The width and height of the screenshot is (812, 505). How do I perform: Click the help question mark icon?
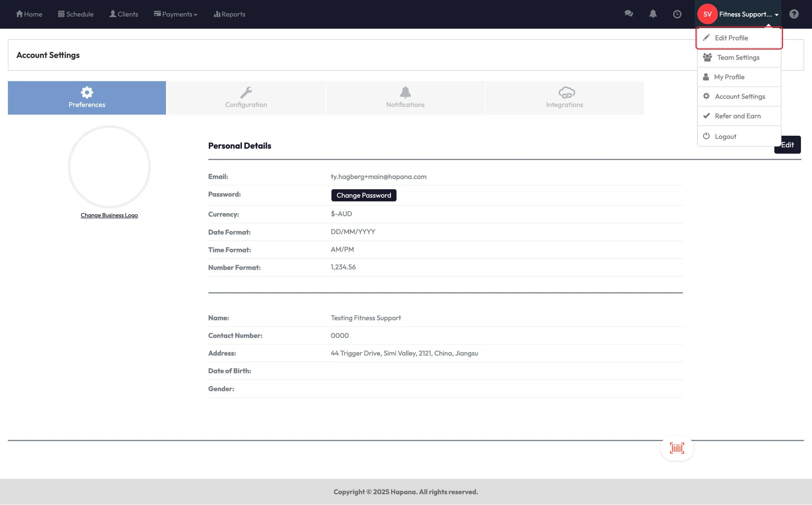click(794, 14)
